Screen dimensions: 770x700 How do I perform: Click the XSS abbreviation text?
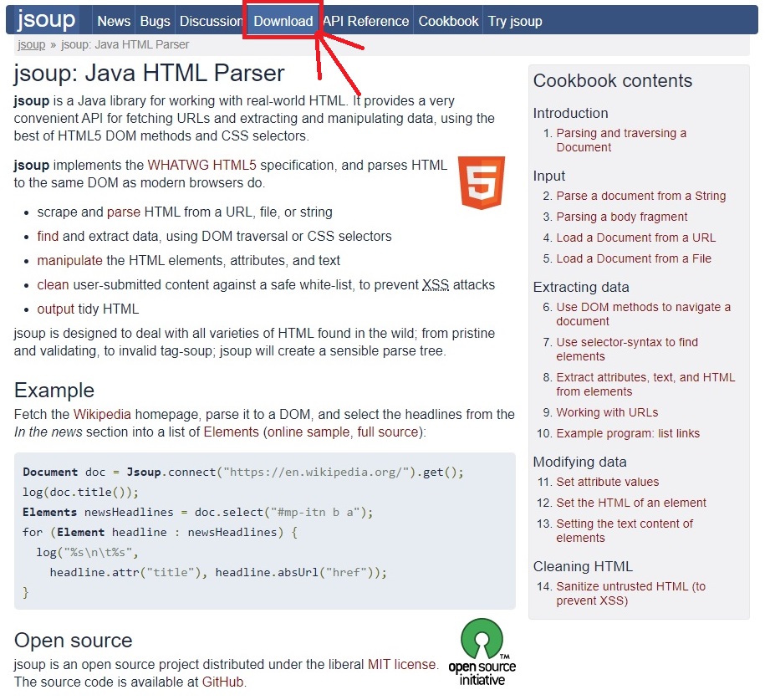point(436,285)
